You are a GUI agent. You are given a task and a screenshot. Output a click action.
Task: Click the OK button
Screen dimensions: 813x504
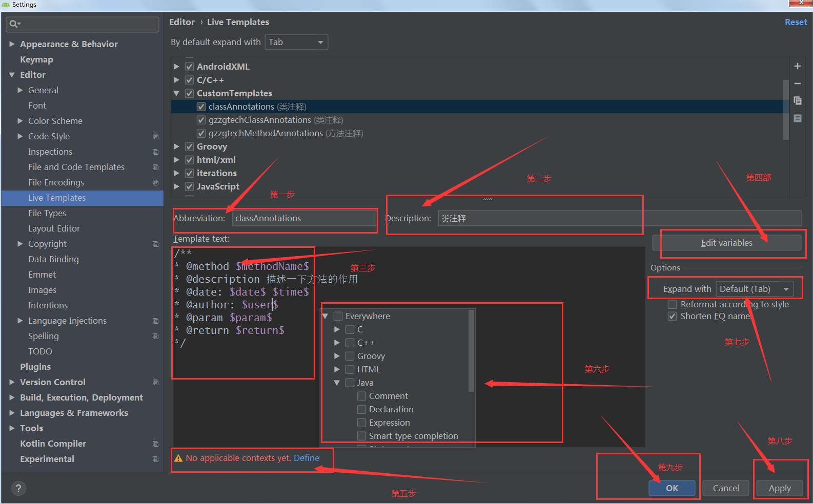tap(672, 488)
